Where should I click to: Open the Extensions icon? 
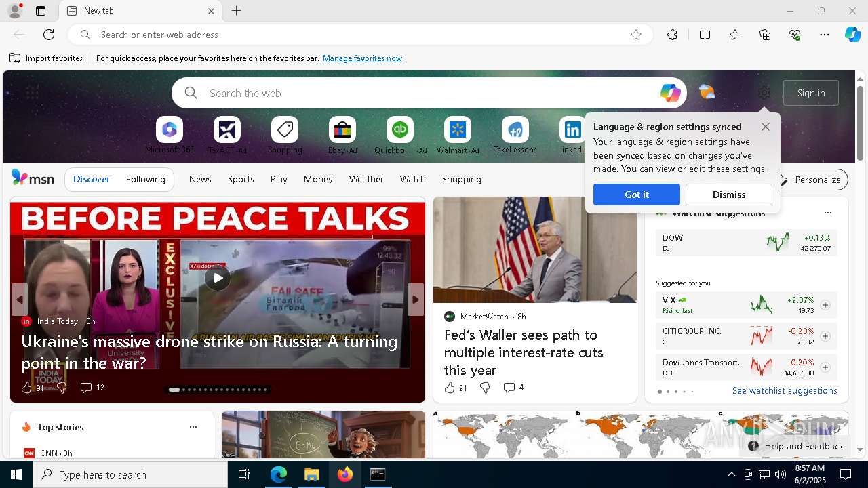pos(672,35)
